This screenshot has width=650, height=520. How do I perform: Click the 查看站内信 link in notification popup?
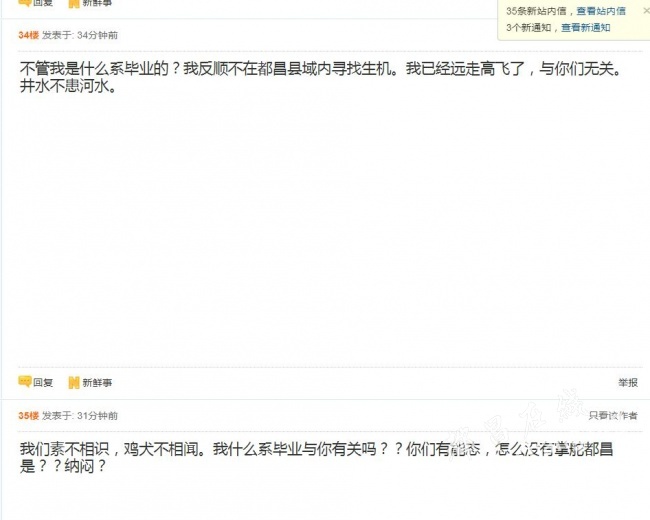click(601, 11)
